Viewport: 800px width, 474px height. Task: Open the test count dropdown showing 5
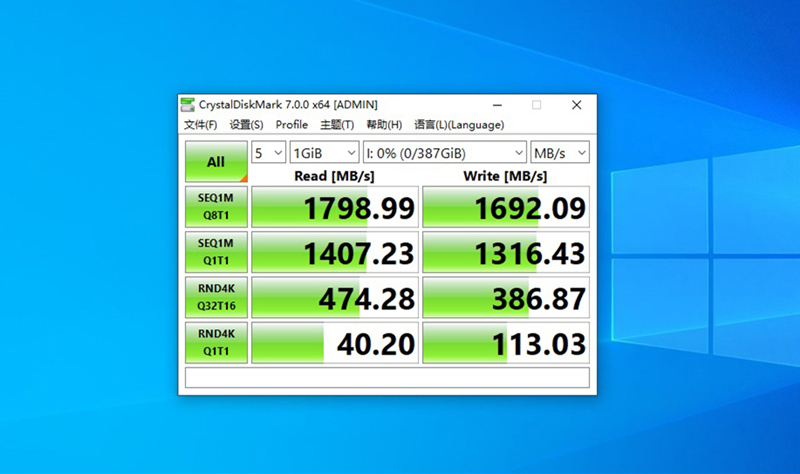(267, 153)
